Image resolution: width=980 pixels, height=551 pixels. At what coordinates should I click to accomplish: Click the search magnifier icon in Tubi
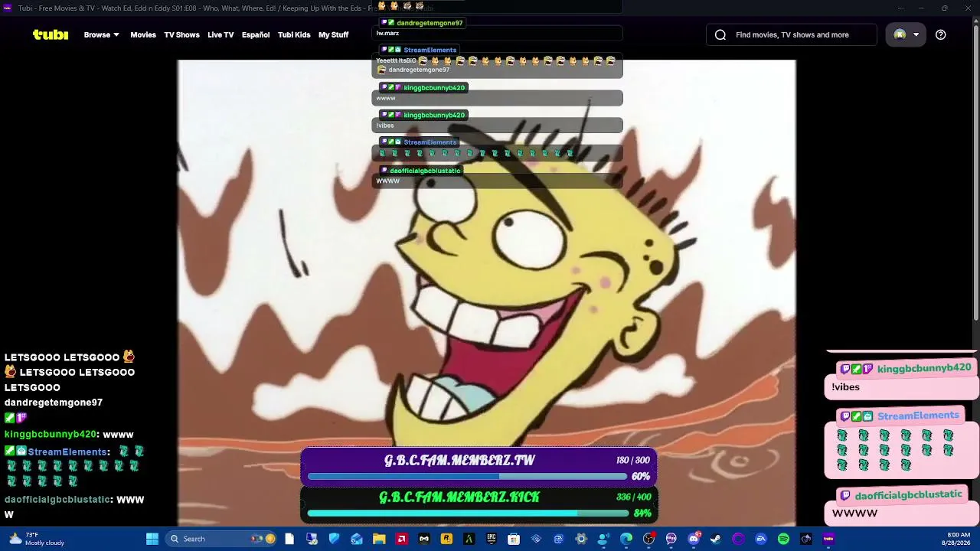(x=720, y=34)
